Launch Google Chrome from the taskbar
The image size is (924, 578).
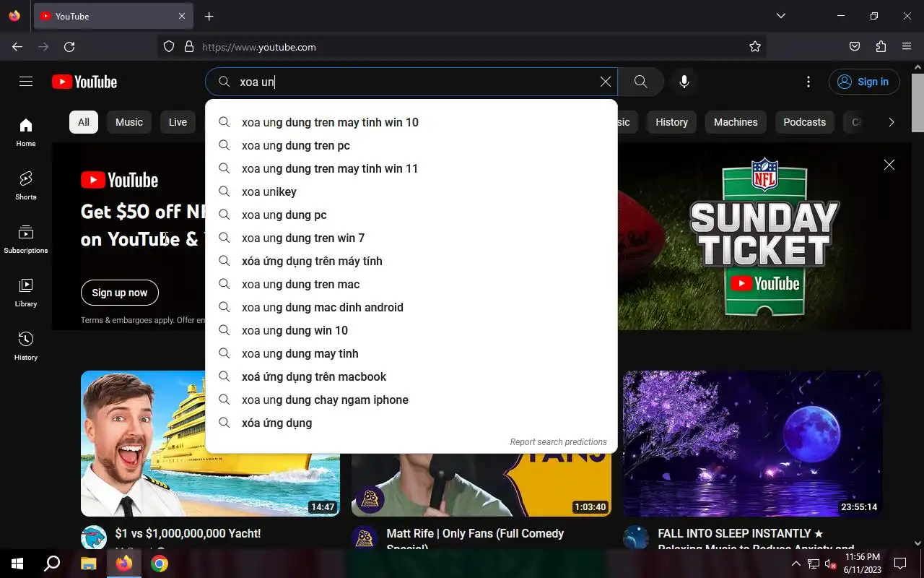tap(160, 564)
